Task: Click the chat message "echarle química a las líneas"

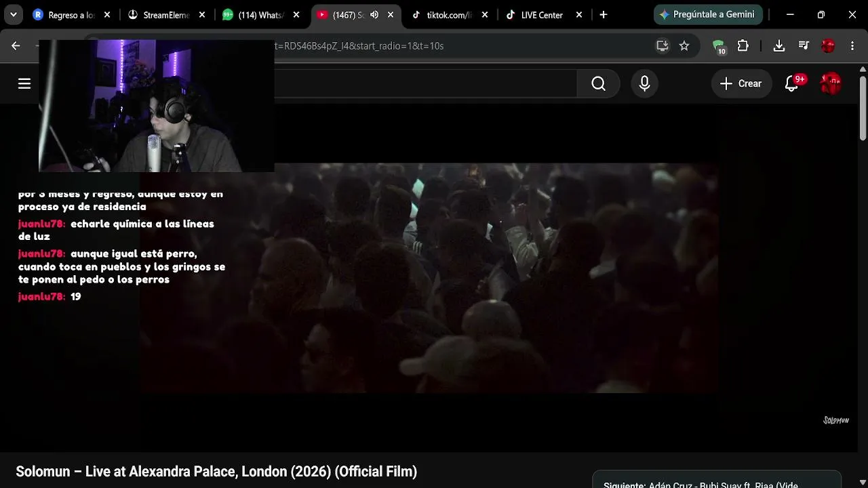Action: click(116, 230)
